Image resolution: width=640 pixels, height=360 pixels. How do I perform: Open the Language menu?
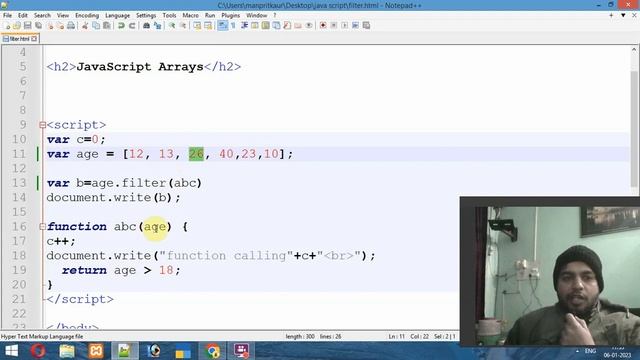pos(117,16)
